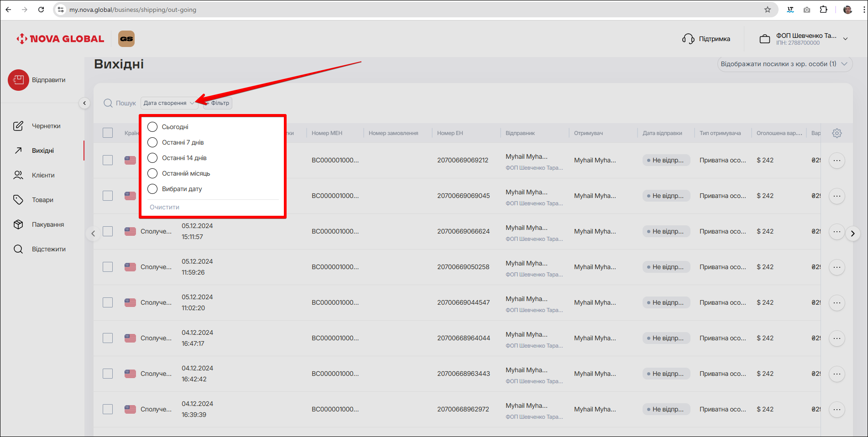This screenshot has height=437, width=868.
Task: Open the table column settings gear
Action: coord(837,133)
